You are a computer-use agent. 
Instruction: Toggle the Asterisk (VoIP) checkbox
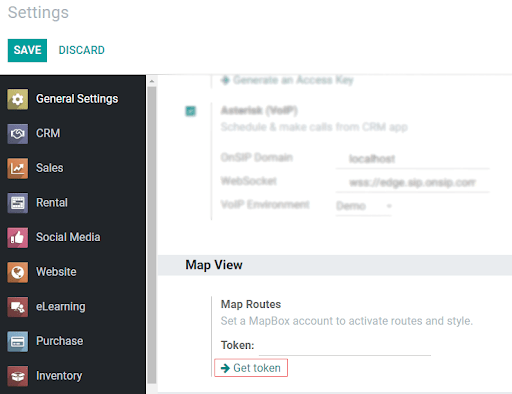[191, 111]
